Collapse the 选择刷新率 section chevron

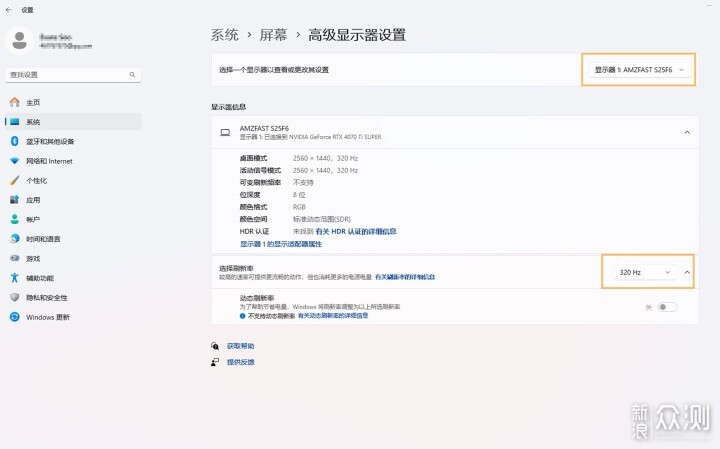(x=687, y=272)
